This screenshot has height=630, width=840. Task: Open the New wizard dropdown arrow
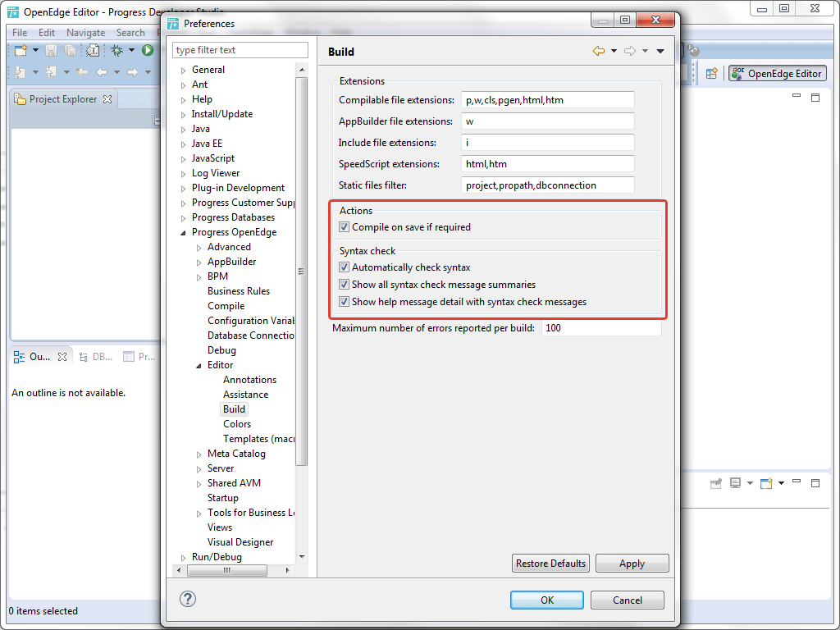coord(35,50)
